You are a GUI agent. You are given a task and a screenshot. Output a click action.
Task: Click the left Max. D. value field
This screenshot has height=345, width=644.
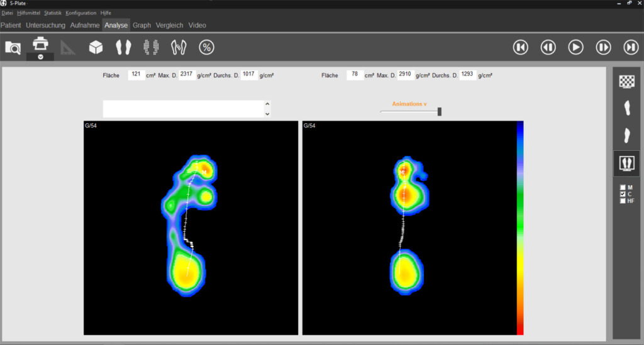(187, 75)
